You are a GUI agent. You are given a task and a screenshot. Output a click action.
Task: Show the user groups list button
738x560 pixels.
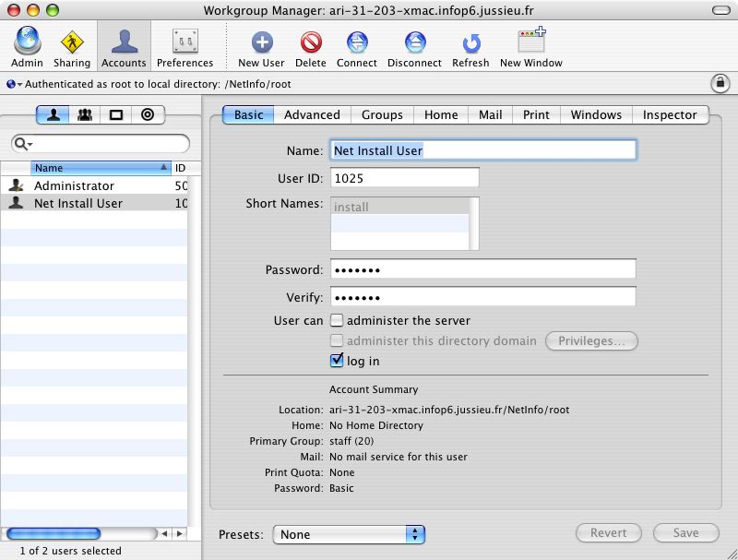click(x=84, y=115)
